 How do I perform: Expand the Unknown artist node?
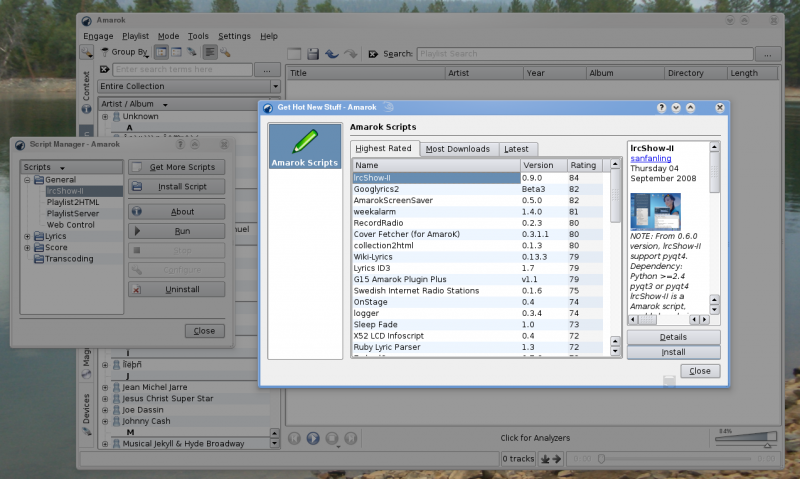click(105, 117)
